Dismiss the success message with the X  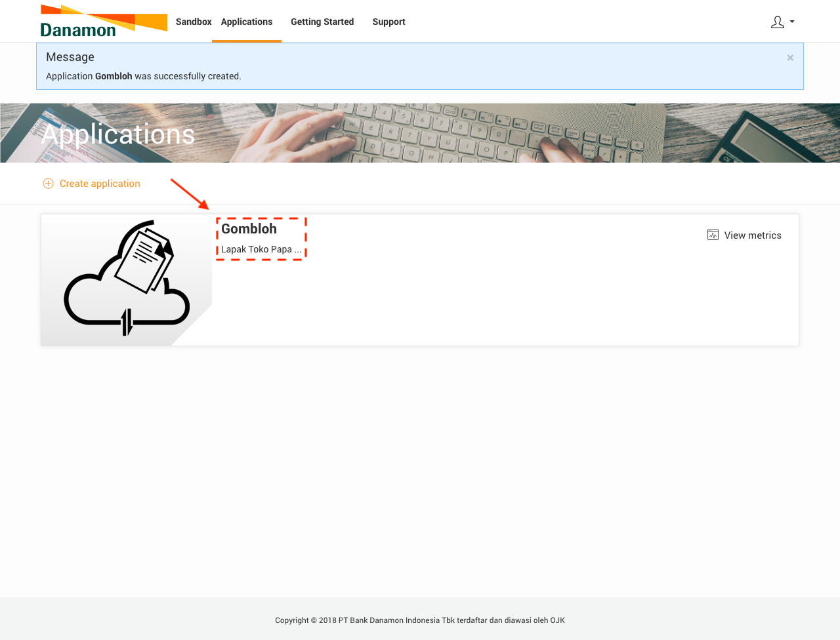tap(790, 58)
